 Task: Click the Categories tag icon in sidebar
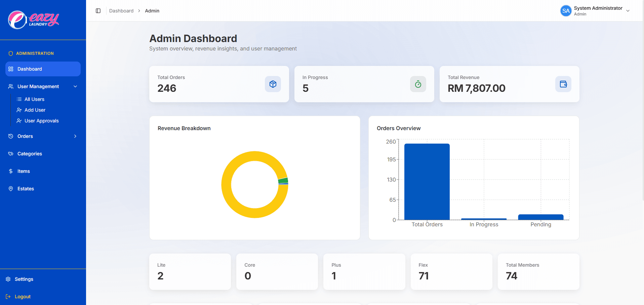(x=10, y=154)
